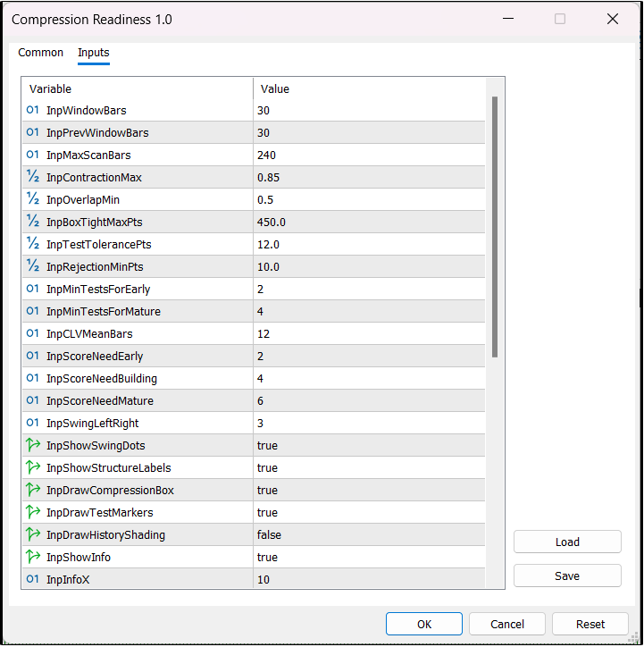Click the boolean icon beside InpDrawCompressionBox
The image size is (644, 647).
coord(33,491)
